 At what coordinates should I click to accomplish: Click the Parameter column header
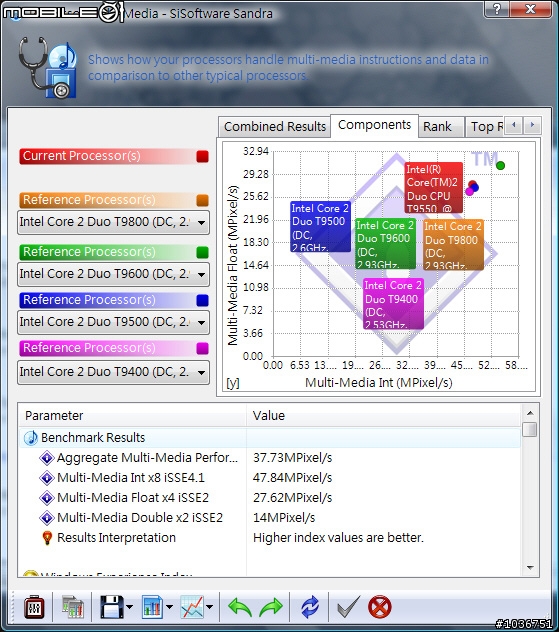133,416
